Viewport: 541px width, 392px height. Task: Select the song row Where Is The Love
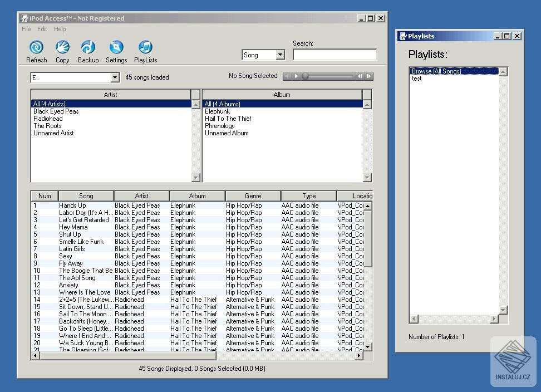pyautogui.click(x=198, y=292)
